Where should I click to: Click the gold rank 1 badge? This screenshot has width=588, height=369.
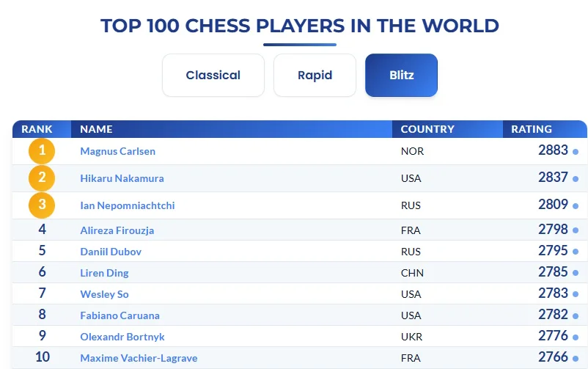coord(42,151)
